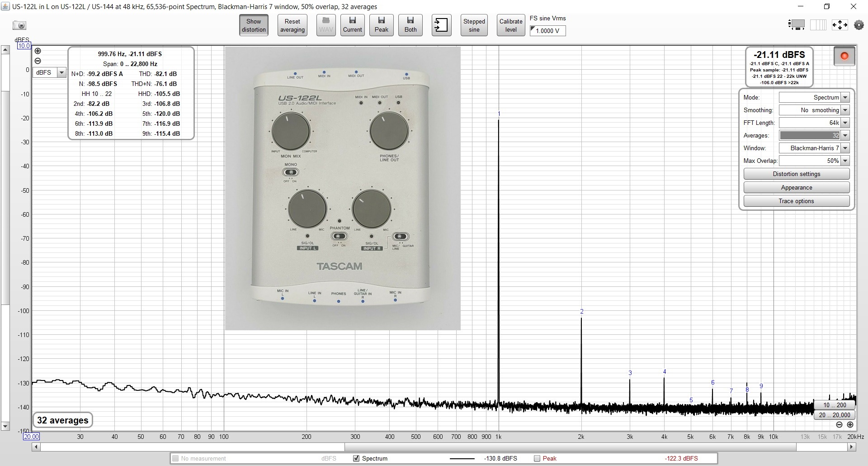This screenshot has height=466, width=868.
Task: Click Calibrate level button
Action: click(511, 25)
